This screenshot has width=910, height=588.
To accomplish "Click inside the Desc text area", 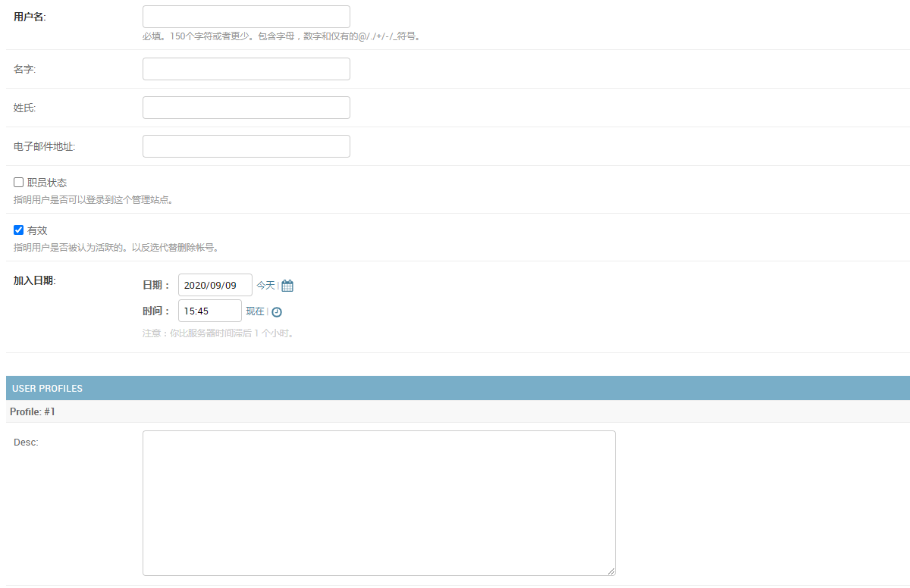I will (x=379, y=503).
